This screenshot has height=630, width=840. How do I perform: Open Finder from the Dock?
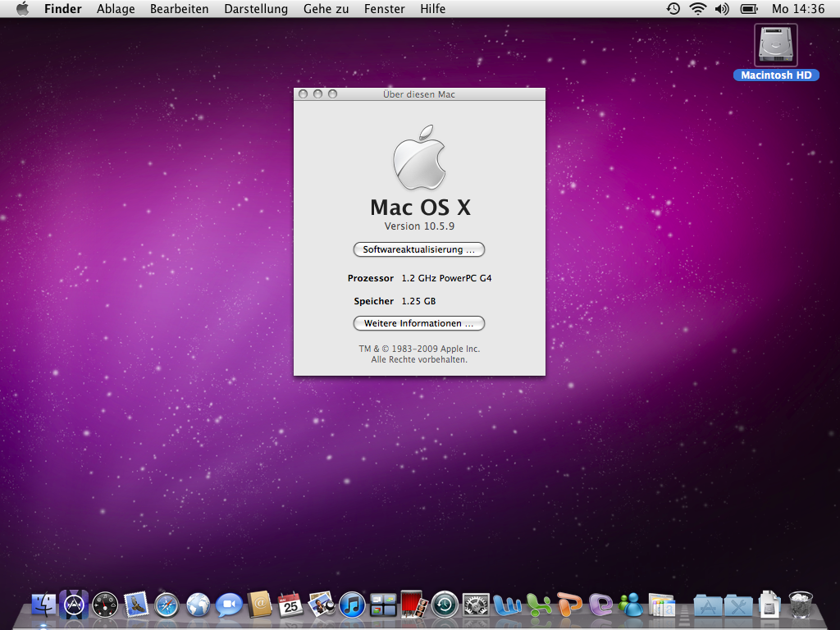click(43, 605)
